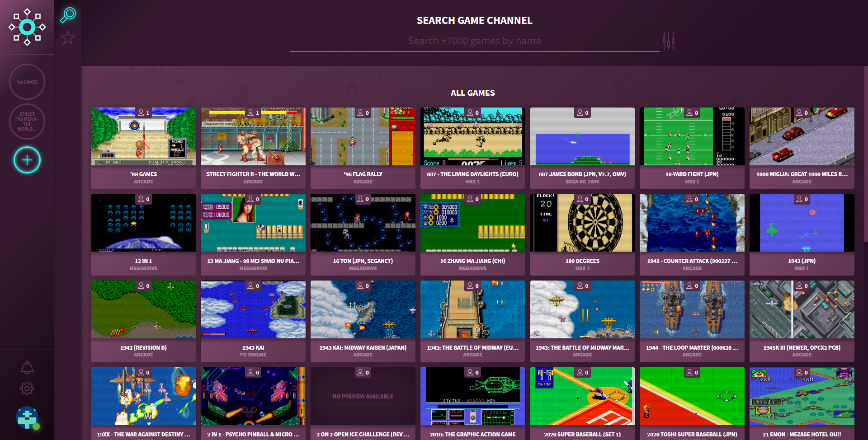Viewport: 868px width, 440px height.
Task: Click player count badge on 1943 Kai
Action: click(254, 286)
